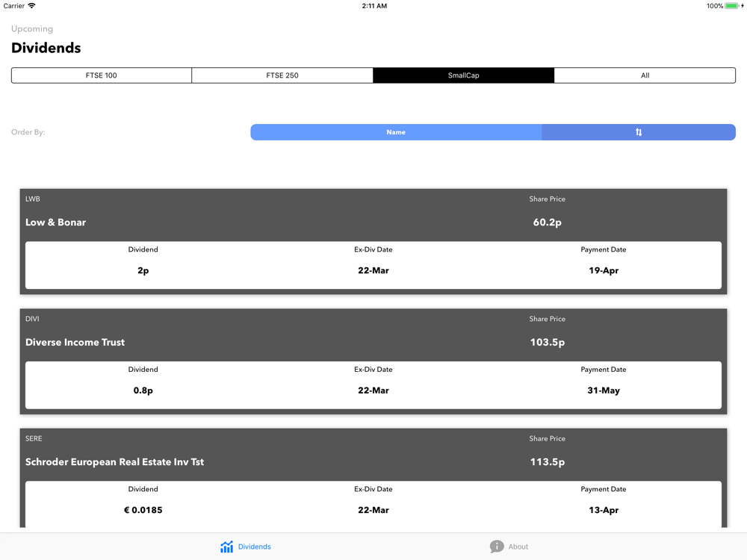Select the SmallCap segment
The image size is (747, 560).
tap(464, 75)
